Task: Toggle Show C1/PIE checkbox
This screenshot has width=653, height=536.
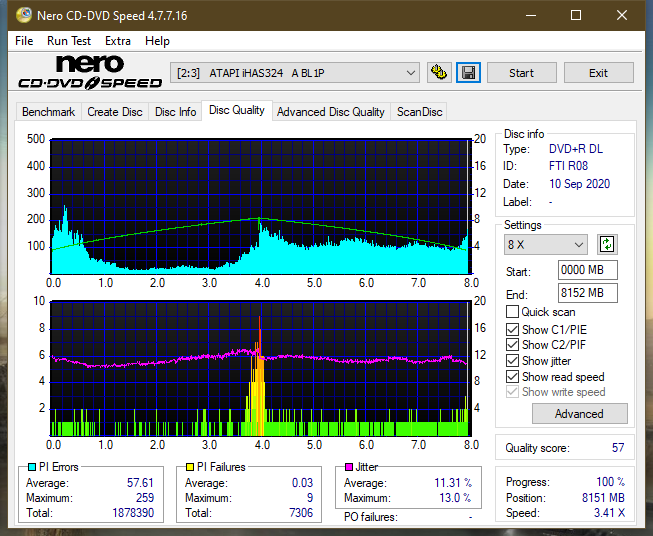Action: pyautogui.click(x=512, y=329)
